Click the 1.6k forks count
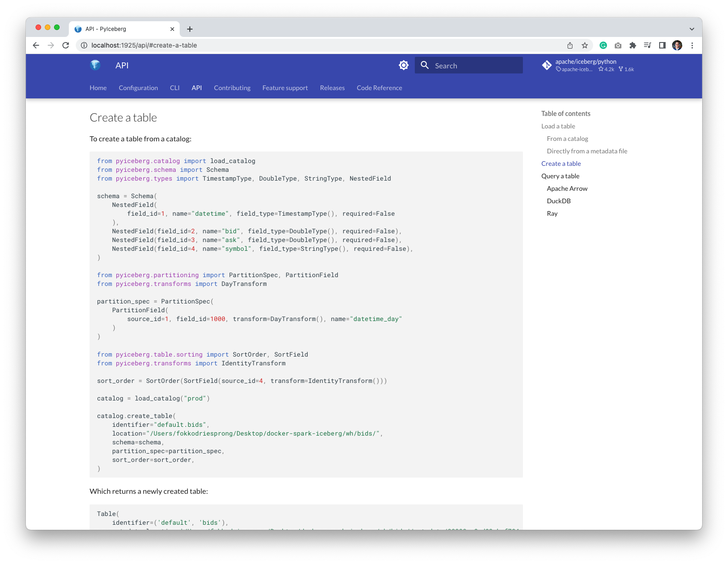 pos(626,69)
